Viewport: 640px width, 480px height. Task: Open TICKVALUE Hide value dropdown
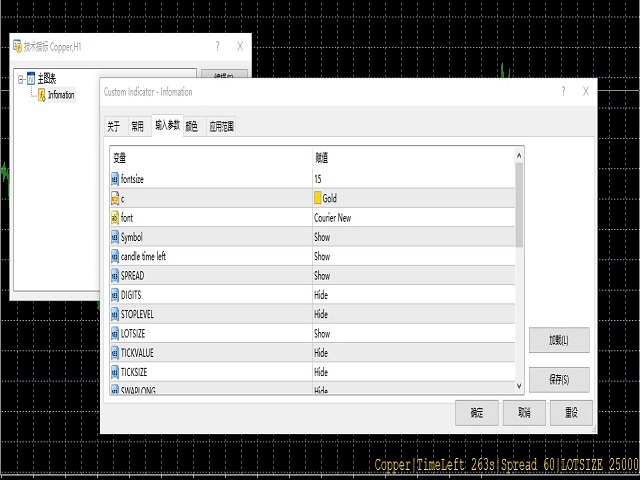point(413,353)
